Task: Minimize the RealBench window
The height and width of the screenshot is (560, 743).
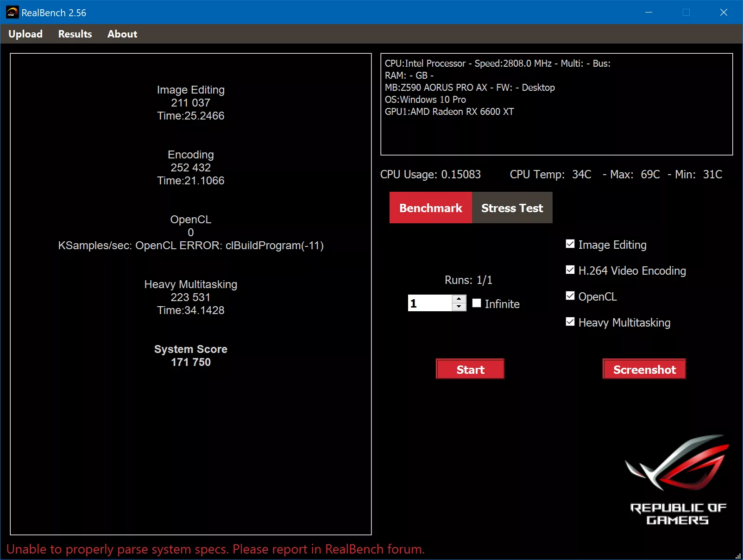Action: pyautogui.click(x=649, y=12)
